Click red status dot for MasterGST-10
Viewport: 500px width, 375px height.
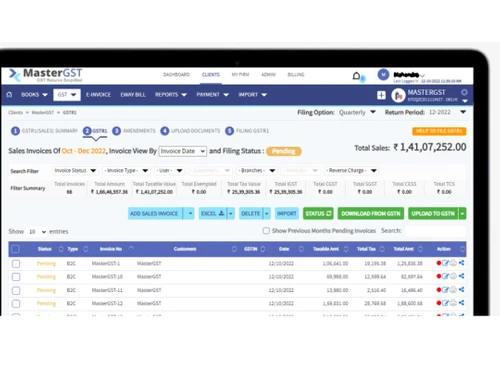[439, 276]
